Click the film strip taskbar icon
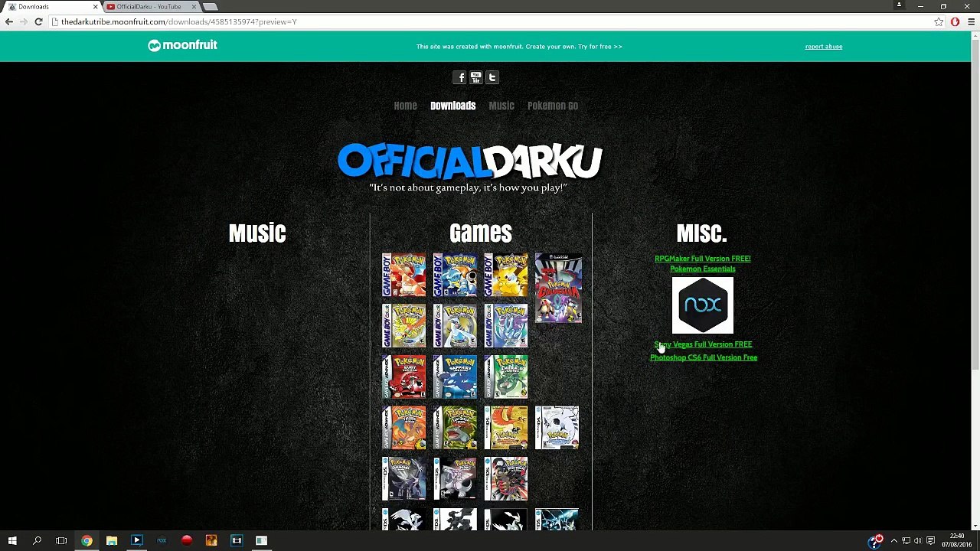Screen dimensions: 980x551 (x=237, y=541)
